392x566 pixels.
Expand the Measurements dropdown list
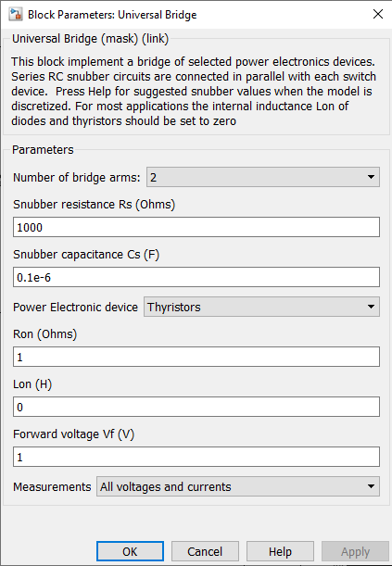point(238,486)
